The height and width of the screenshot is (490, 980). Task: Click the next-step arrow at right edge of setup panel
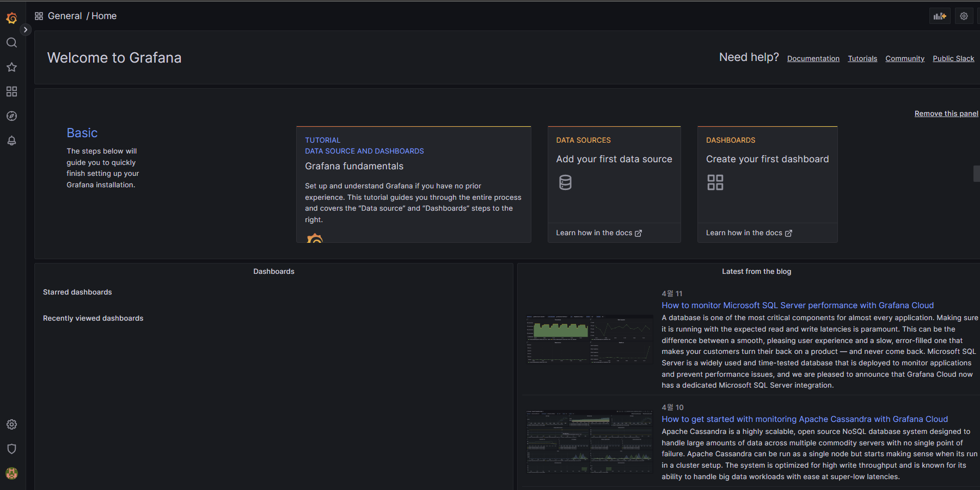coord(977,174)
